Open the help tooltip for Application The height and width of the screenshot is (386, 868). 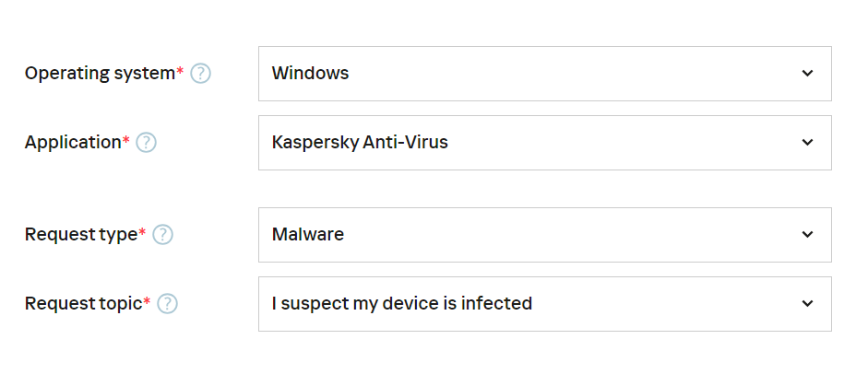pos(146,143)
